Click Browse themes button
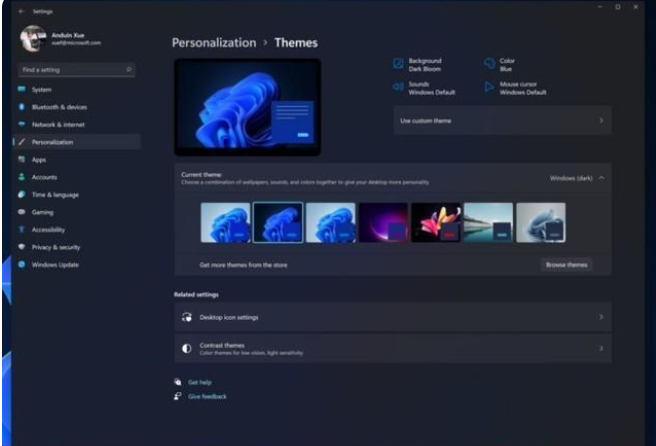656x446 pixels. [566, 265]
